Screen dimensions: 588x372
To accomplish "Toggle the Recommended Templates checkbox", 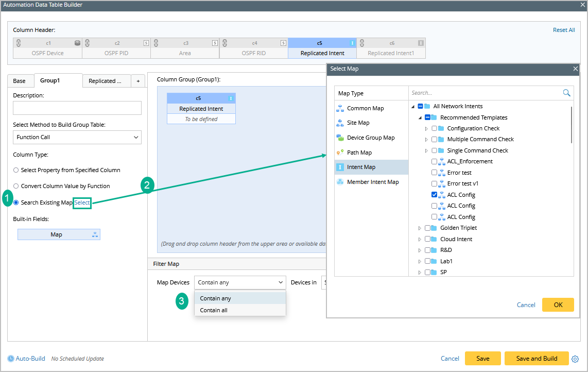I will [x=427, y=117].
